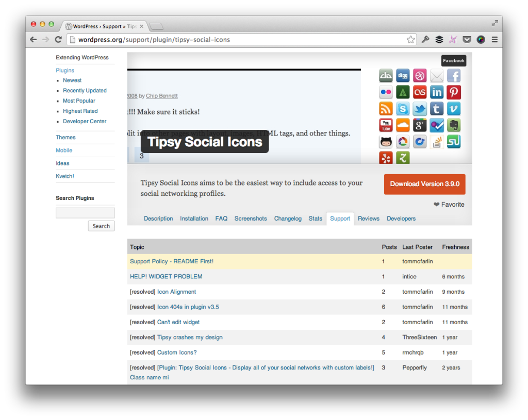The height and width of the screenshot is (420, 528).
Task: Click the Download Version 3.9.0 button
Action: click(425, 184)
